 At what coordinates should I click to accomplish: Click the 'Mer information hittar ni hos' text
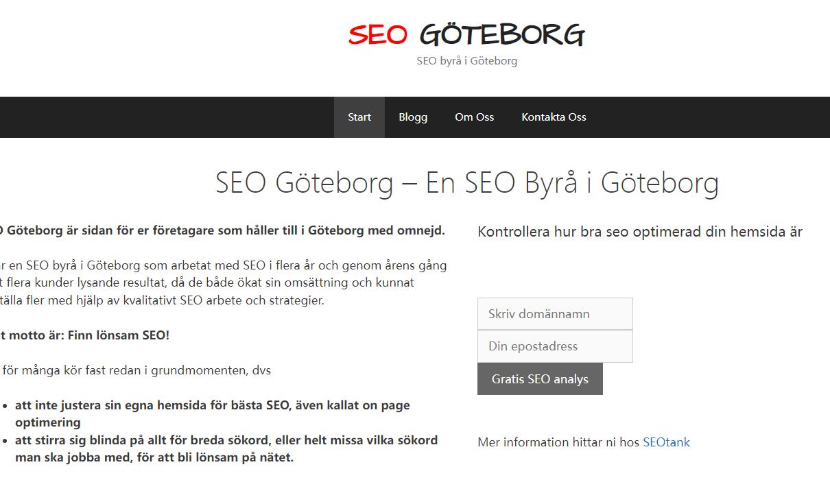point(558,442)
